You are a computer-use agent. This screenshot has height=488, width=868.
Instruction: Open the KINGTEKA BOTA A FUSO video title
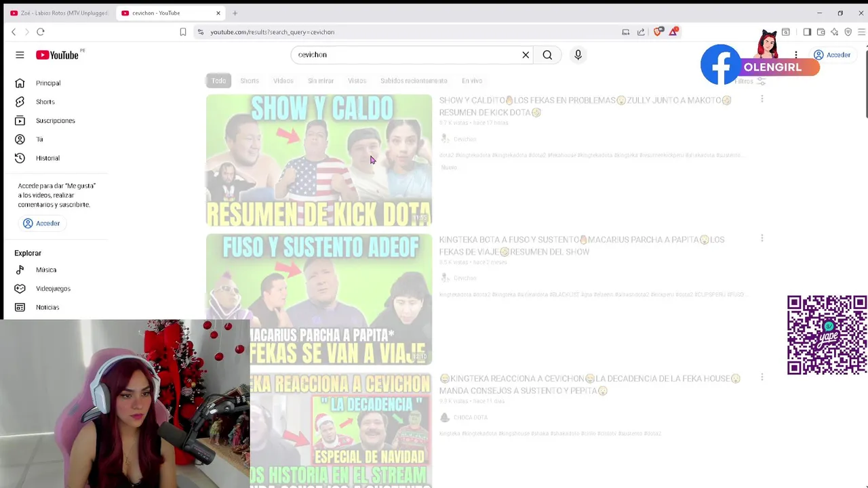coord(582,245)
